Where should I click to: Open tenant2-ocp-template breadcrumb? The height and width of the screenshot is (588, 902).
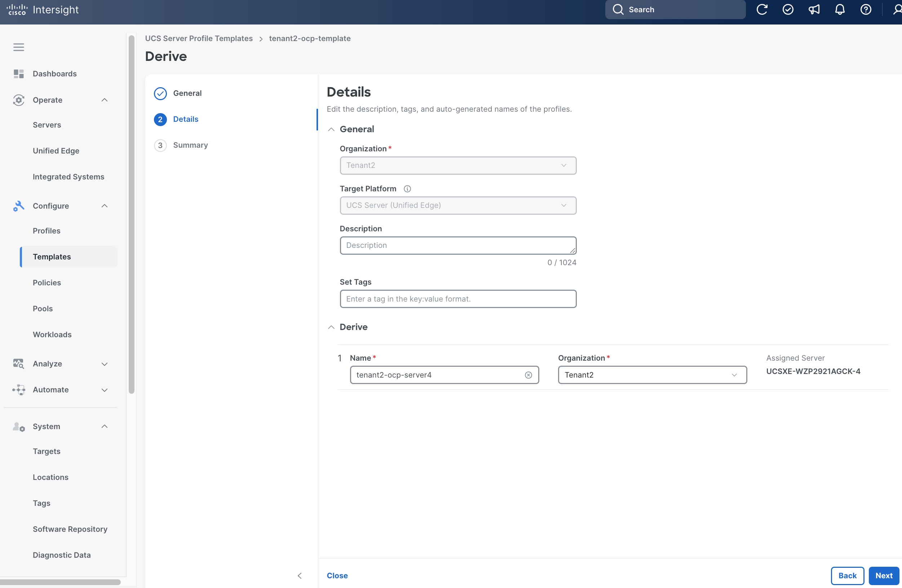tap(310, 38)
